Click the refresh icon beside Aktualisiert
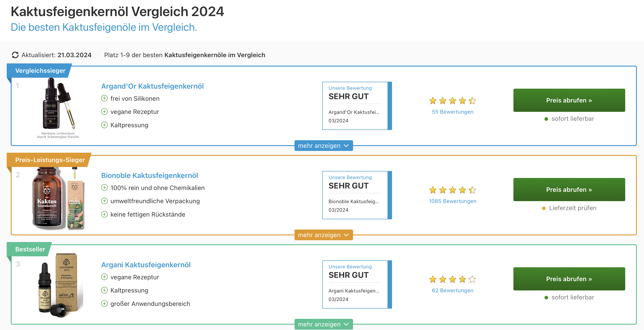Screen dimensions: 644x330 [15, 55]
